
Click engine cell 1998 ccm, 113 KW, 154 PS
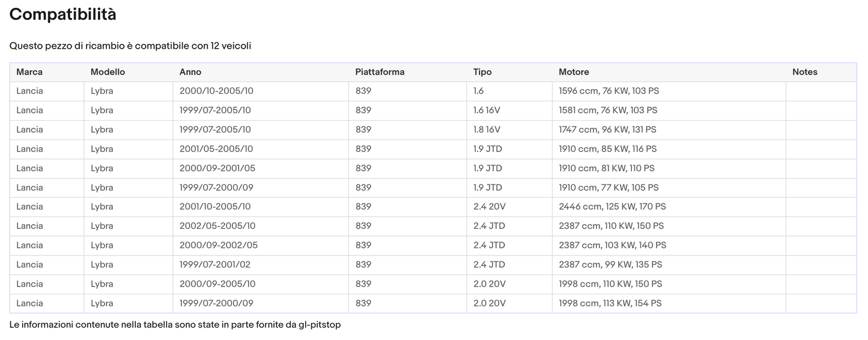pyautogui.click(x=610, y=303)
